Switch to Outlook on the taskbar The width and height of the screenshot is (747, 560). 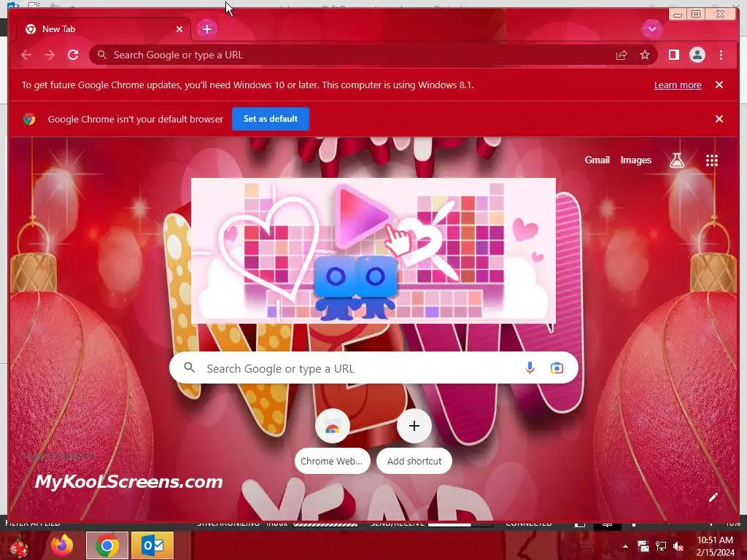click(152, 545)
